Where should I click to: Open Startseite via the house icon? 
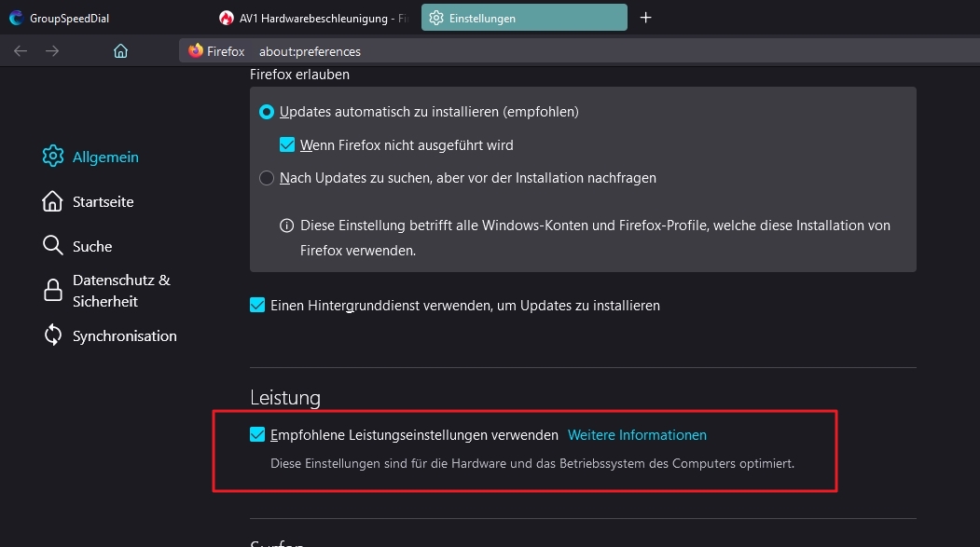coord(53,201)
